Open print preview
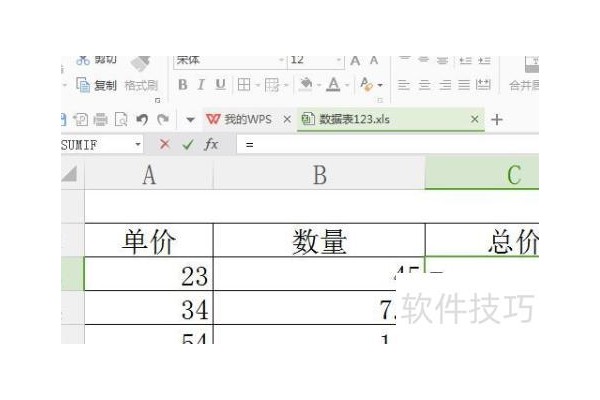The width and height of the screenshot is (600, 400). tap(121, 120)
